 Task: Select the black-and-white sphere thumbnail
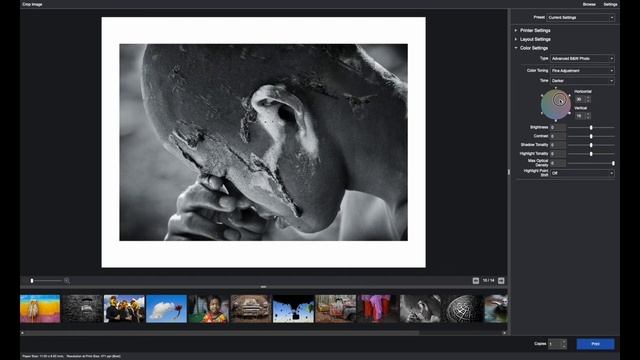point(462,309)
